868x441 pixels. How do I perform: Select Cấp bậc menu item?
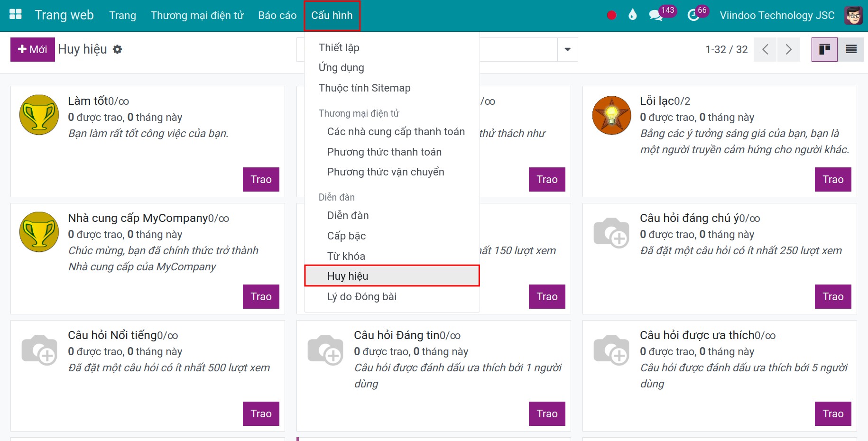click(392, 236)
